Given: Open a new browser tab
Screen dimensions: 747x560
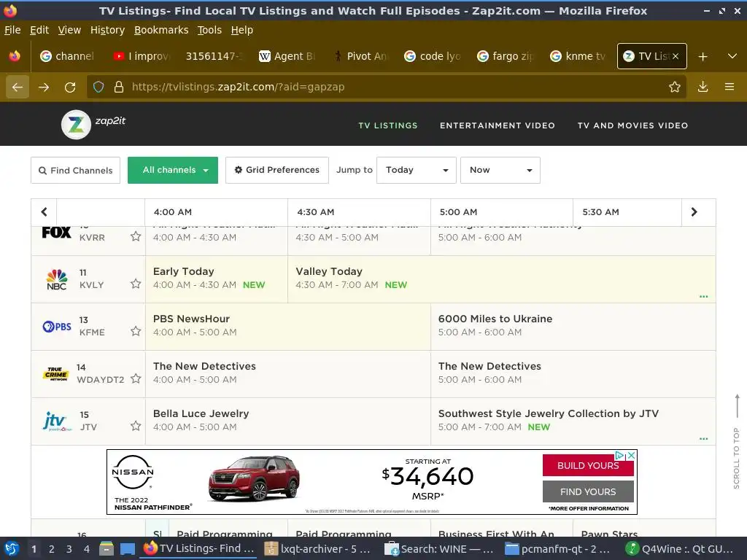Looking at the screenshot, I should [x=703, y=56].
